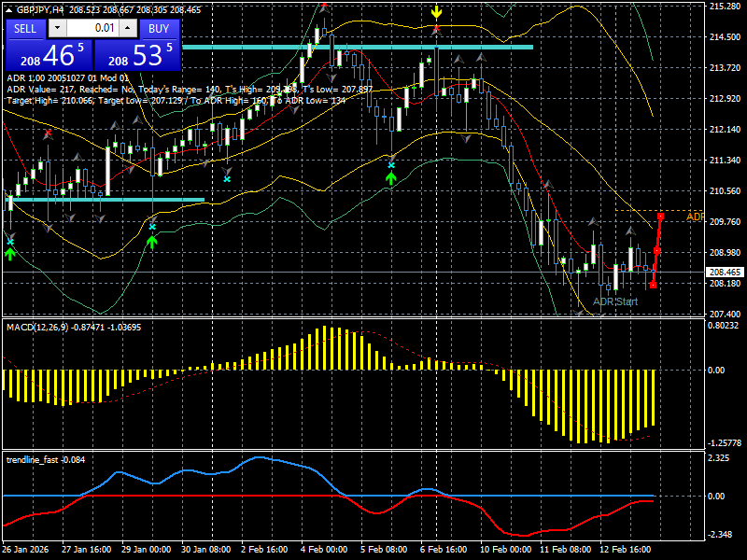Click the BUY button
This screenshot has height=560, width=747.
(159, 29)
